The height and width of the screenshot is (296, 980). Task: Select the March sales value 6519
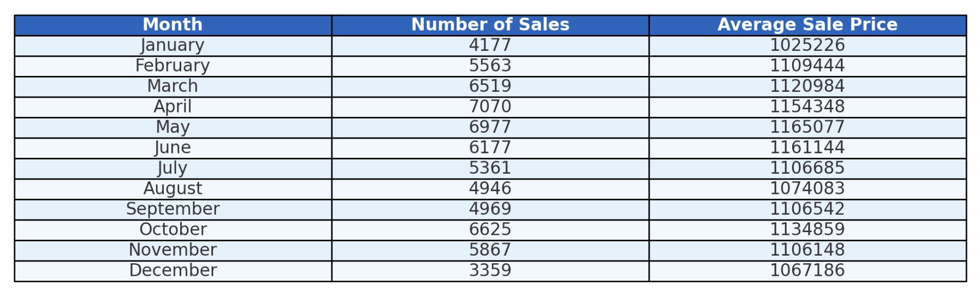490,87
